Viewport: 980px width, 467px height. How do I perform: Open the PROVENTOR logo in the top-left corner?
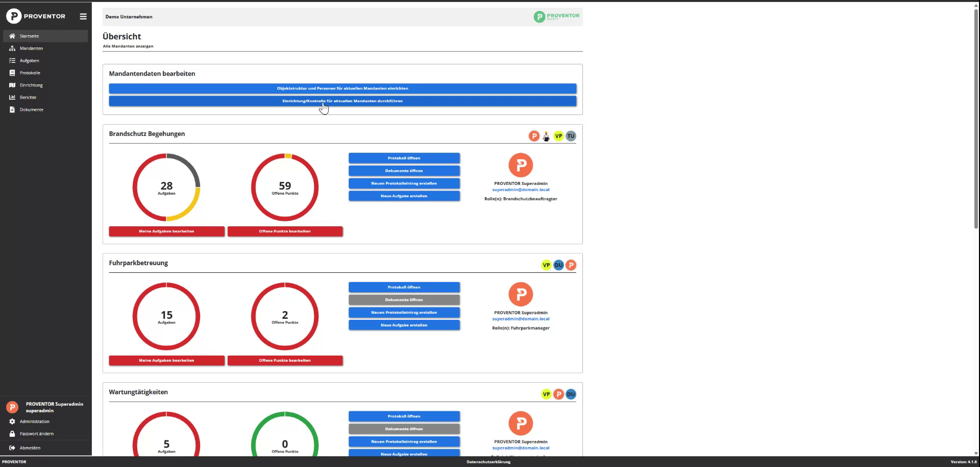pyautogui.click(x=36, y=16)
